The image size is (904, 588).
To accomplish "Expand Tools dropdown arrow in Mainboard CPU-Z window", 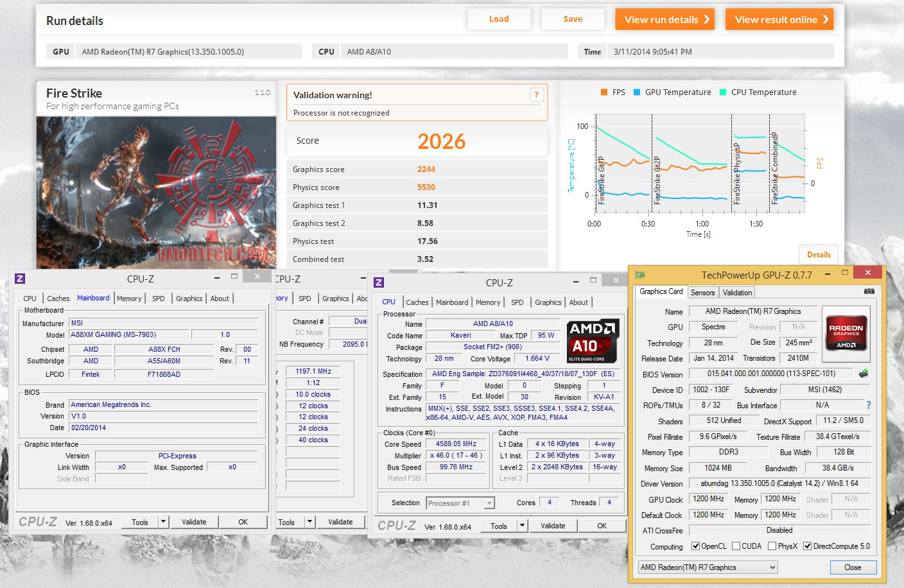I will point(163,522).
